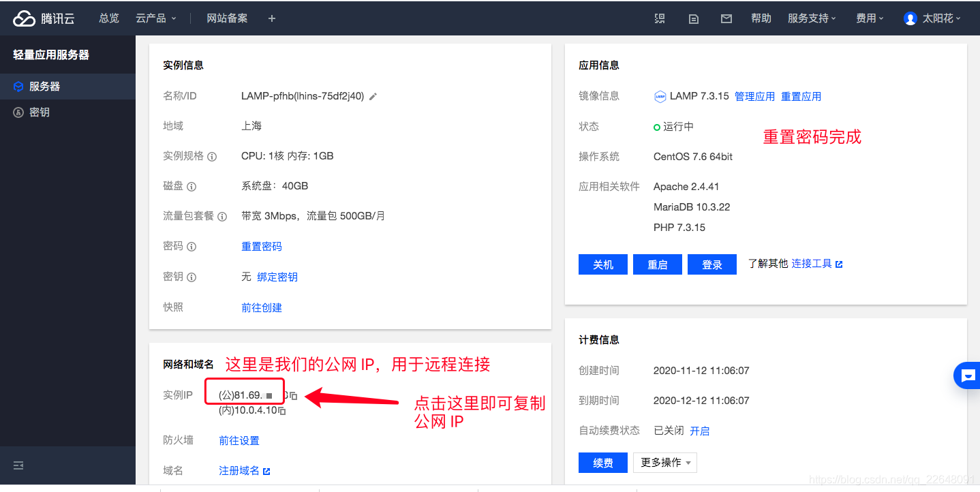Click the Apache 2.4.41 text
Screen dimensions: 980x492
point(686,187)
